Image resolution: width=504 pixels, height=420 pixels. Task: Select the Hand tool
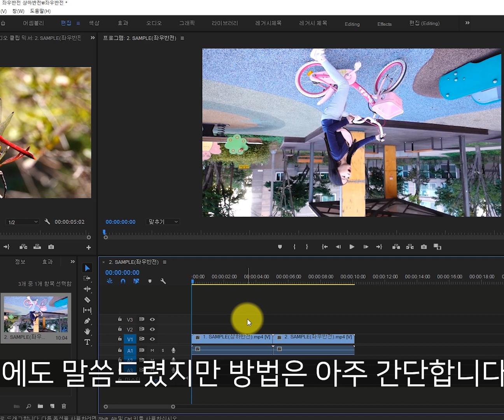(x=87, y=331)
